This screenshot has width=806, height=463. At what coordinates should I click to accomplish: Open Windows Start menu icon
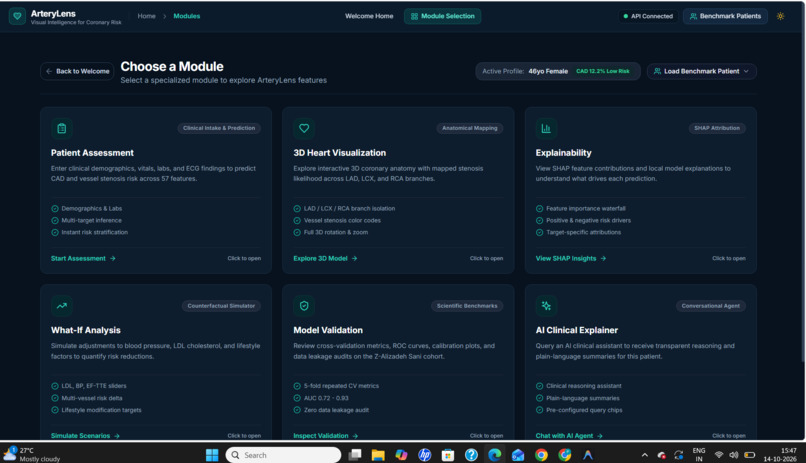pos(212,455)
